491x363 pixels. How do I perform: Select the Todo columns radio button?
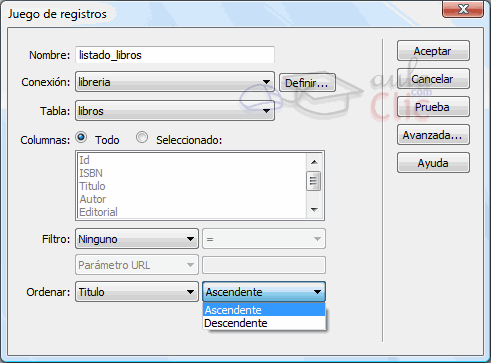(81, 137)
